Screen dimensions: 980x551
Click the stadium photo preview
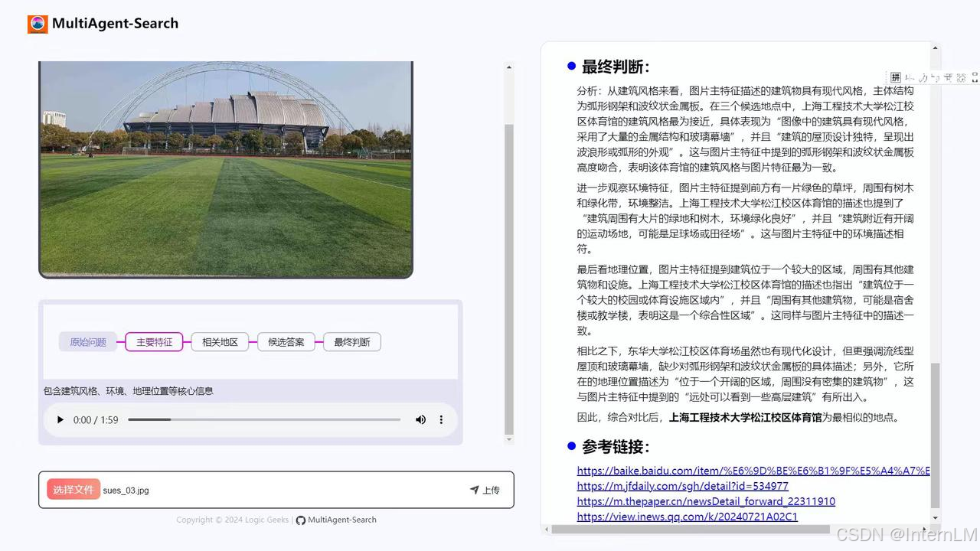click(226, 169)
